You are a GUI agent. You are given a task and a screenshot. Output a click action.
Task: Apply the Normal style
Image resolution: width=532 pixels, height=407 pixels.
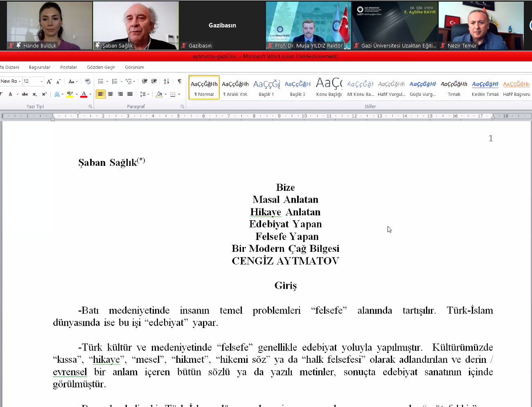(204, 87)
